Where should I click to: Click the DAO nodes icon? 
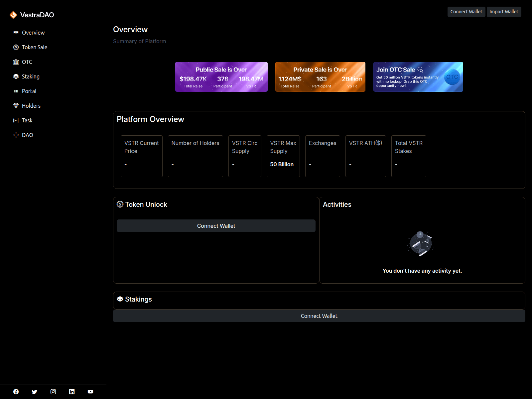pyautogui.click(x=16, y=135)
